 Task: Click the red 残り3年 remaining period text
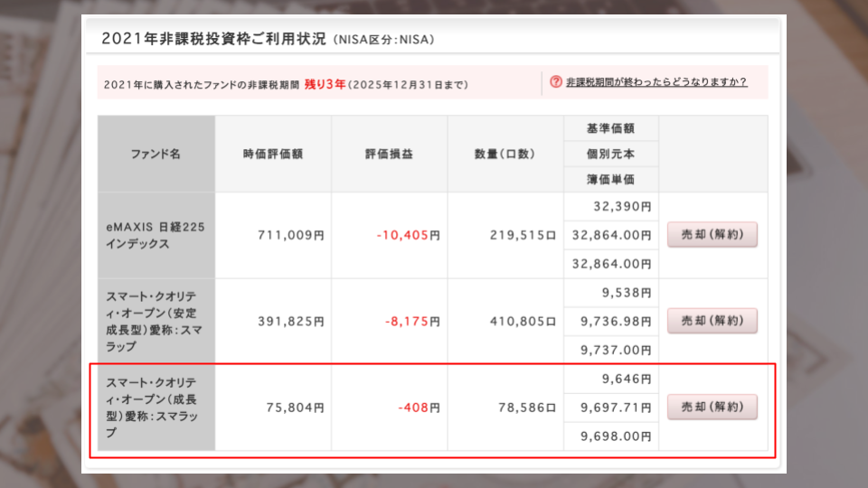(325, 84)
